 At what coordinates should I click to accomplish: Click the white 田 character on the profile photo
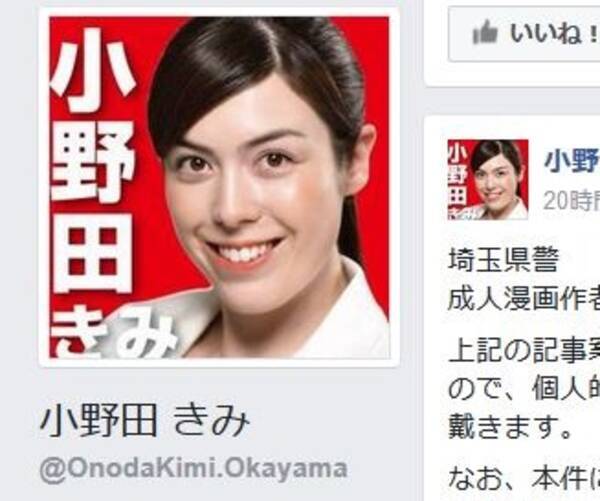pyautogui.click(x=92, y=253)
